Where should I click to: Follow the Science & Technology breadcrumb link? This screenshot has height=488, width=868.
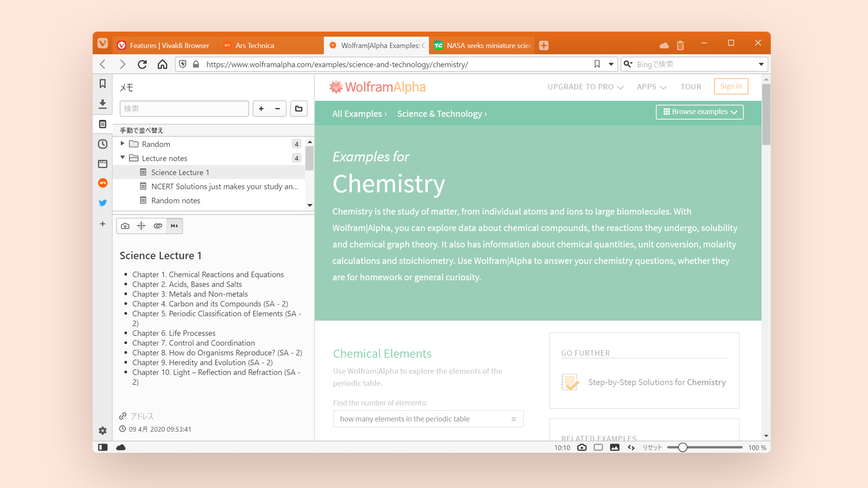[439, 114]
